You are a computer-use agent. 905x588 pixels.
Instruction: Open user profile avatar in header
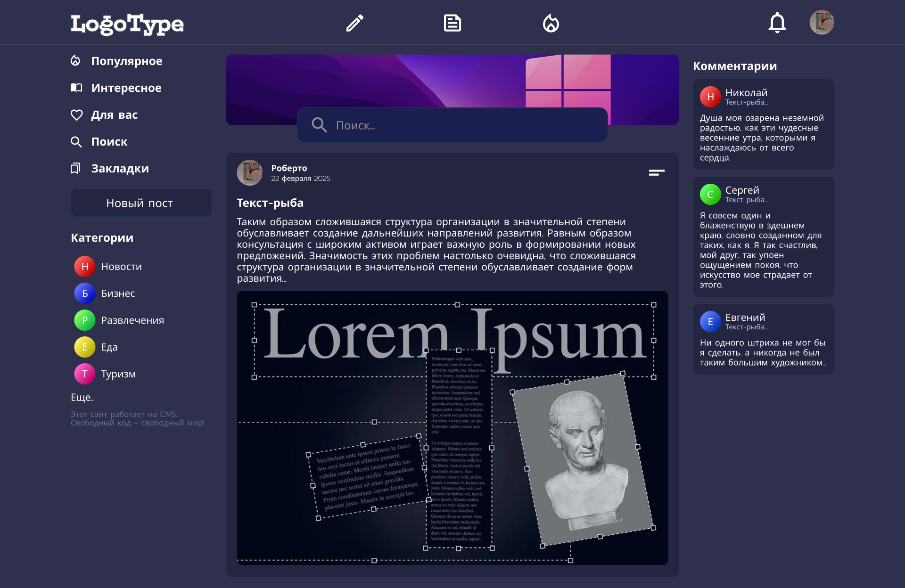click(822, 23)
